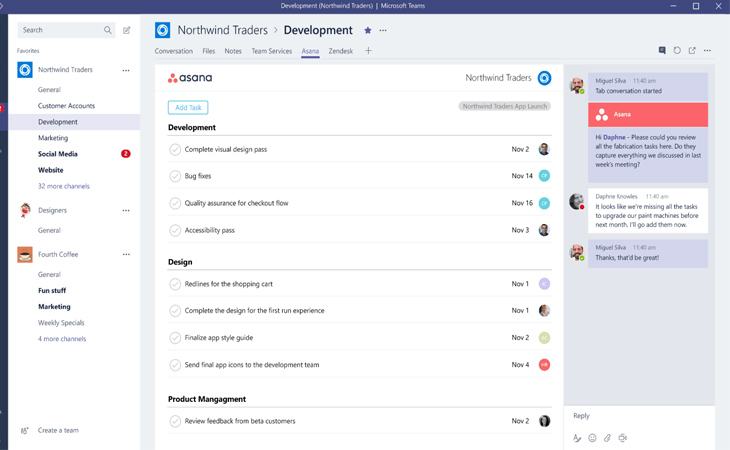The width and height of the screenshot is (730, 450).
Task: Open the tab options ellipsis at top right
Action: click(707, 50)
